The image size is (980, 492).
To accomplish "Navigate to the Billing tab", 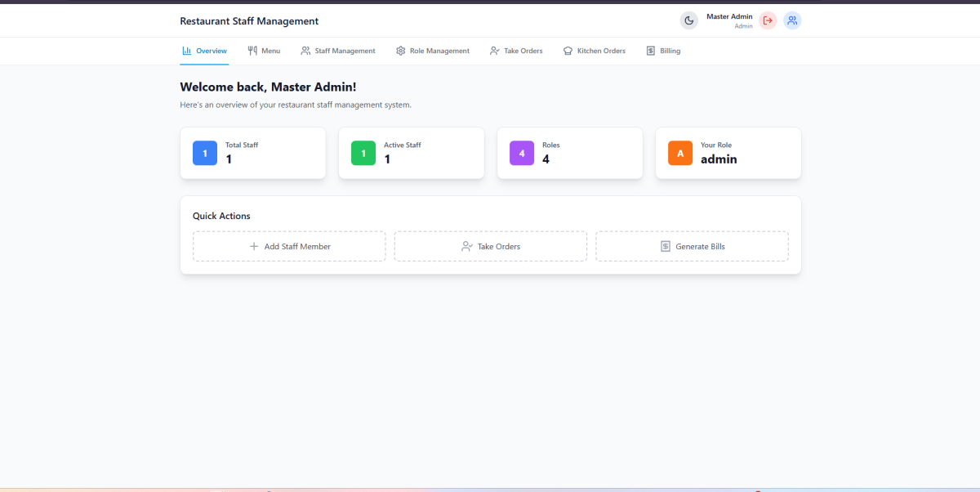I will (x=663, y=51).
